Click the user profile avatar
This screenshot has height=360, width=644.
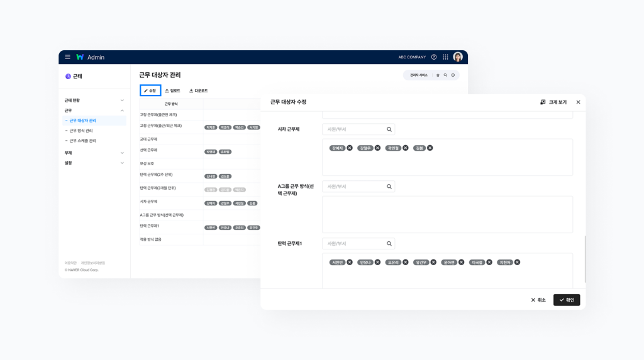[458, 57]
